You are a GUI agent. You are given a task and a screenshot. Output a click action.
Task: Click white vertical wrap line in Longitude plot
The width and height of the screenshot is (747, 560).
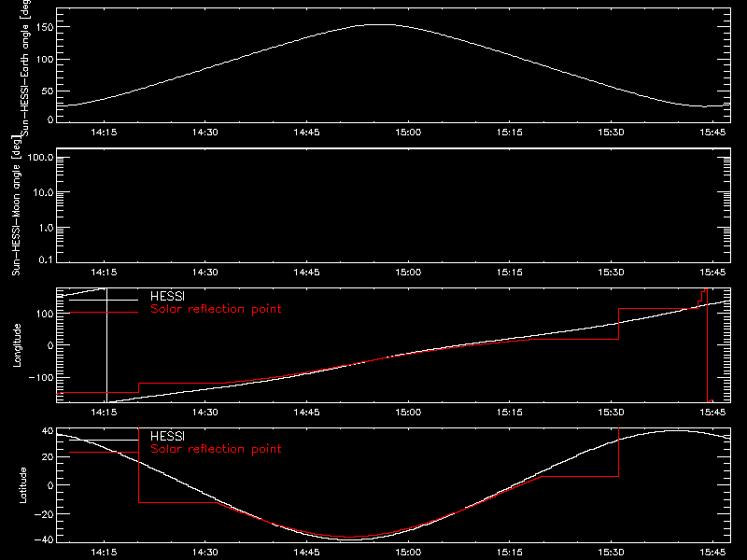106,345
